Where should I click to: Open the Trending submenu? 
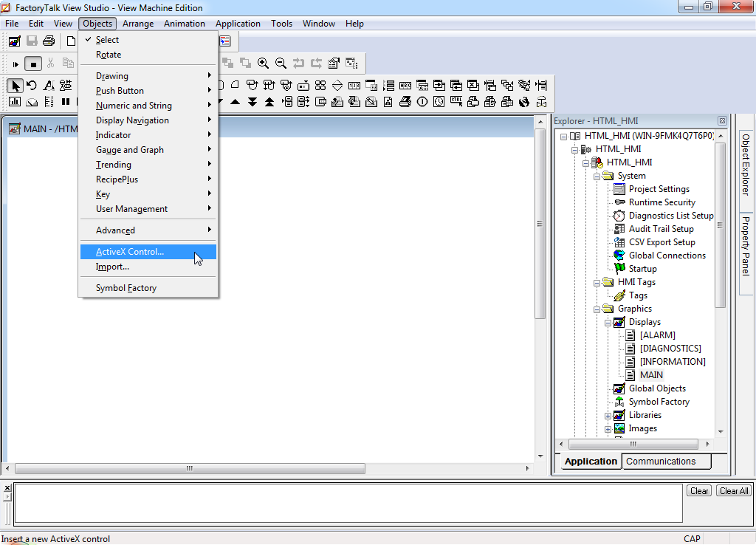point(148,165)
